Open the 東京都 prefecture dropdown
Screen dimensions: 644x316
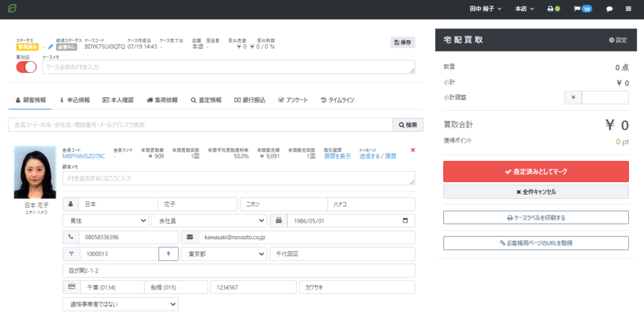coord(223,254)
